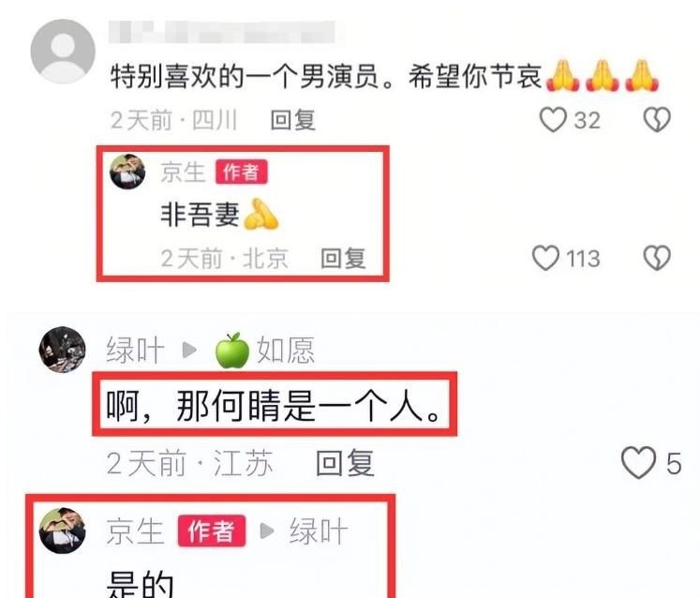Viewport: 700px width, 598px height.
Task: Select the comment text 啊，那何晴是一个人。
Action: 275,405
